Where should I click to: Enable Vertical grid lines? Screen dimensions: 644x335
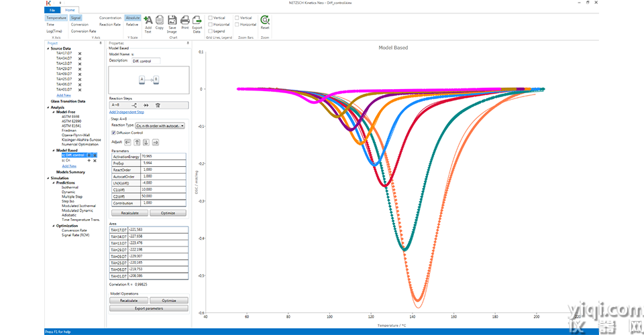(x=210, y=18)
